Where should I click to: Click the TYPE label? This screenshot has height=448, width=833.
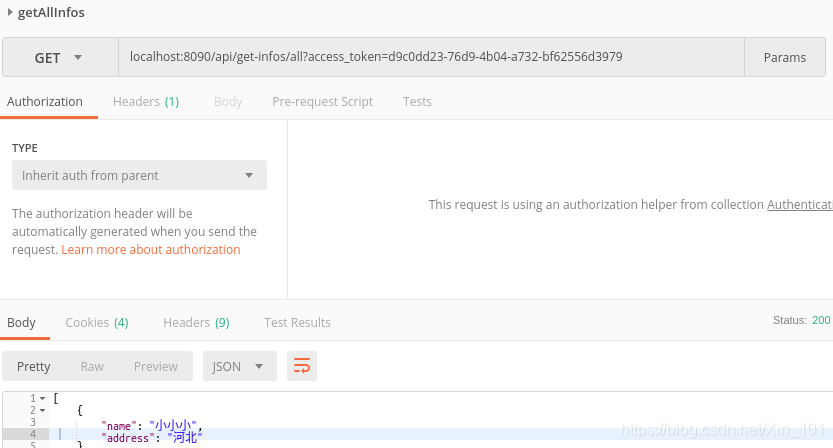[x=24, y=148]
